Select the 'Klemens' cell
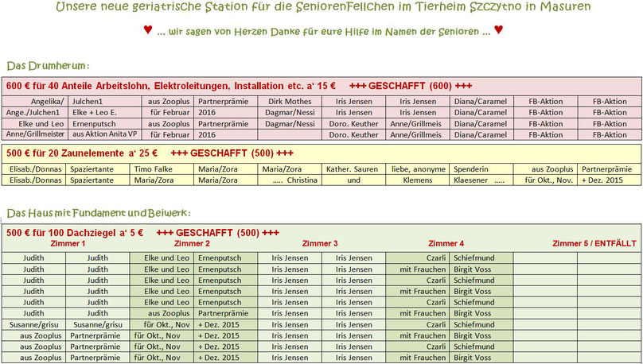 pyautogui.click(x=418, y=180)
